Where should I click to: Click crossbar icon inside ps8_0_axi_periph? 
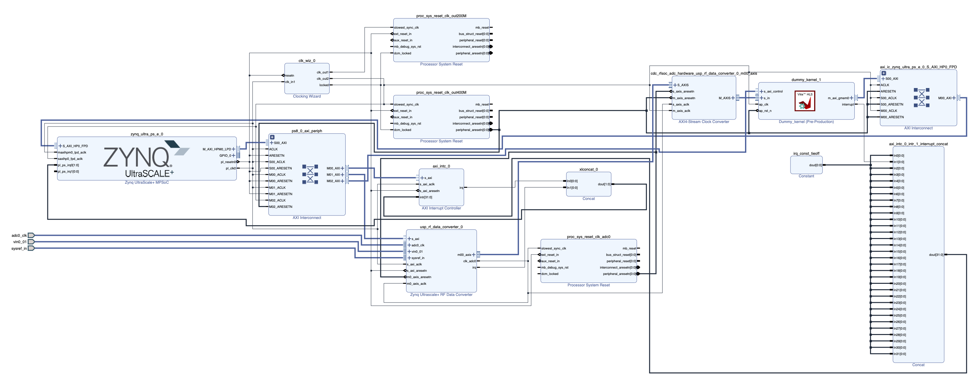310,174
